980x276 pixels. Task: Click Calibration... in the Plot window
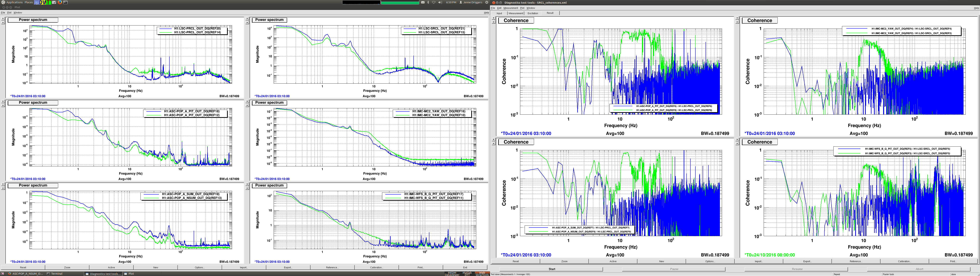[377, 268]
